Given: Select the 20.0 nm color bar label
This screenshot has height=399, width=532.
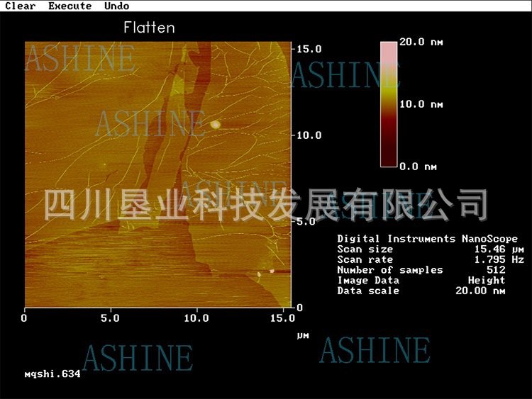Looking at the screenshot, I should pos(421,42).
